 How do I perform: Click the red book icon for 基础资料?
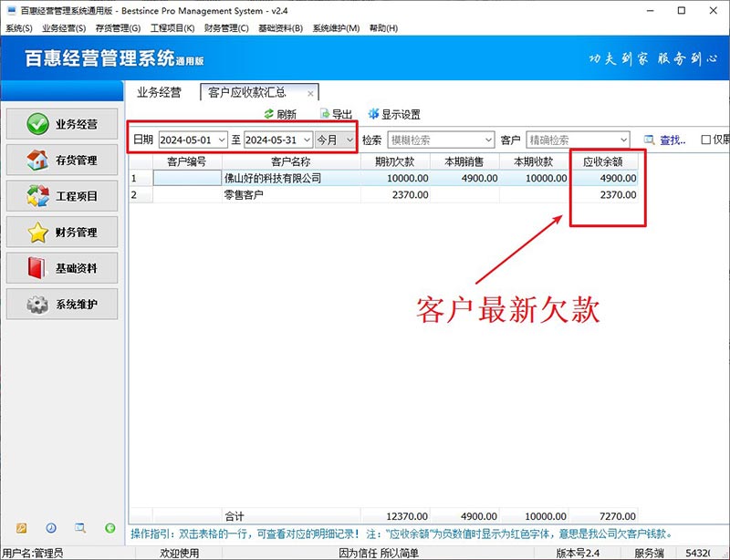pyautogui.click(x=36, y=267)
